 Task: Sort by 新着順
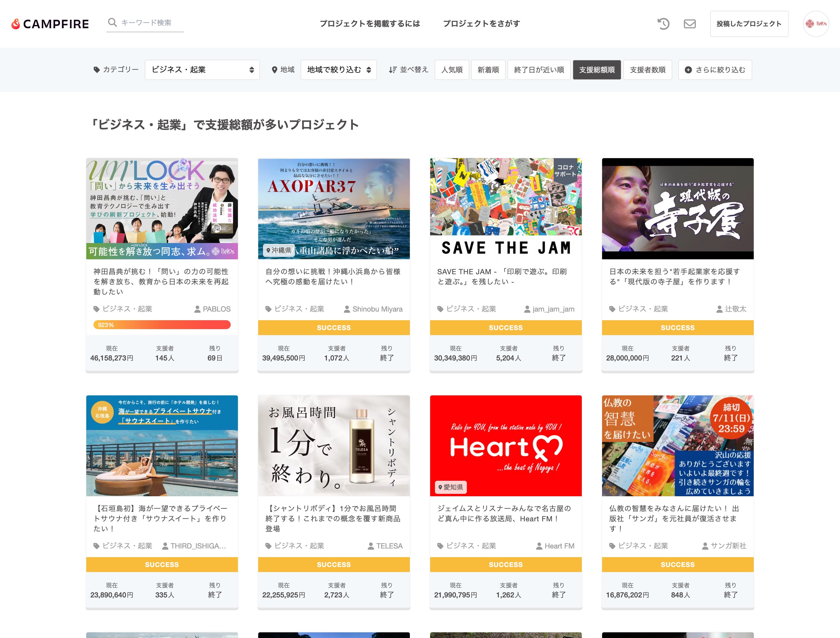488,70
